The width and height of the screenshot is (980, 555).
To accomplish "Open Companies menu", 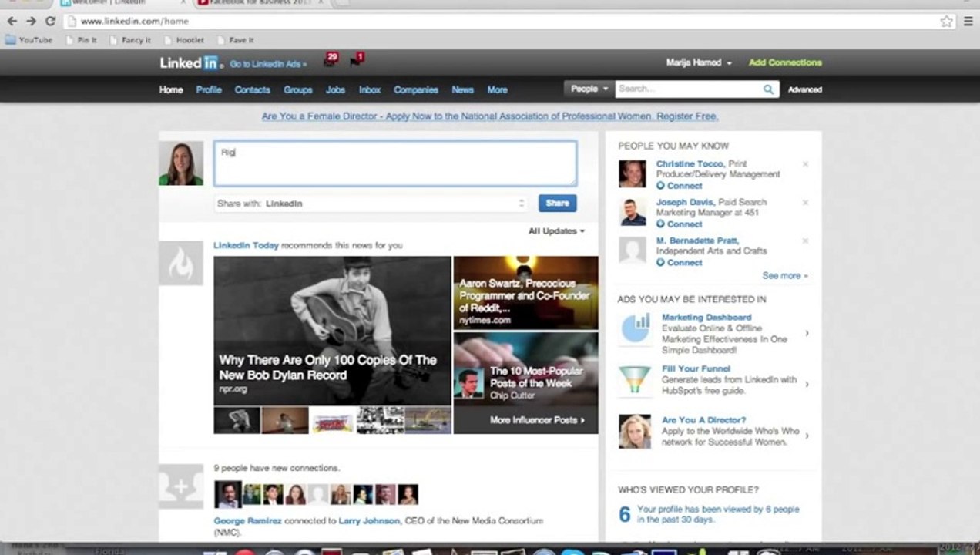I will pos(416,89).
